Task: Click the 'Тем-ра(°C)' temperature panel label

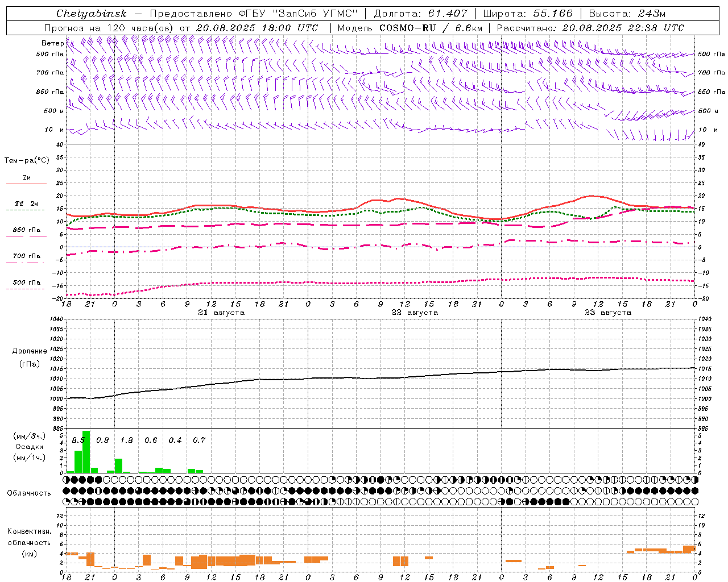Action: click(27, 161)
